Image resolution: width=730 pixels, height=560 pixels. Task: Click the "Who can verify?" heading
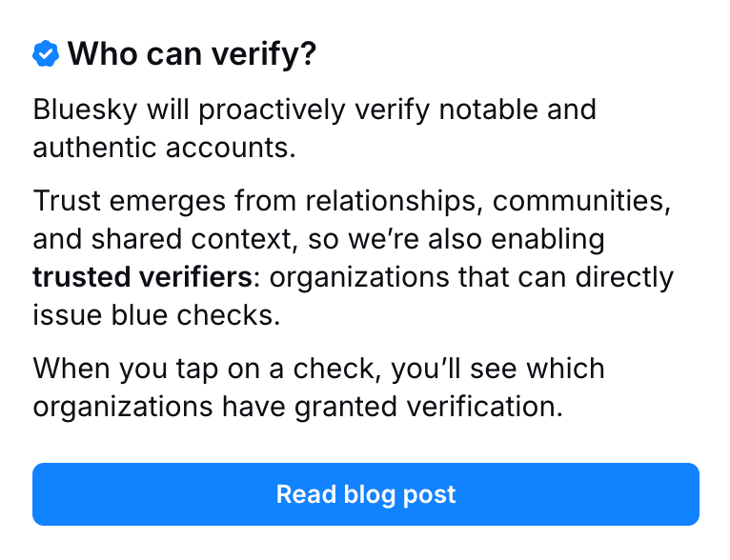(x=191, y=54)
